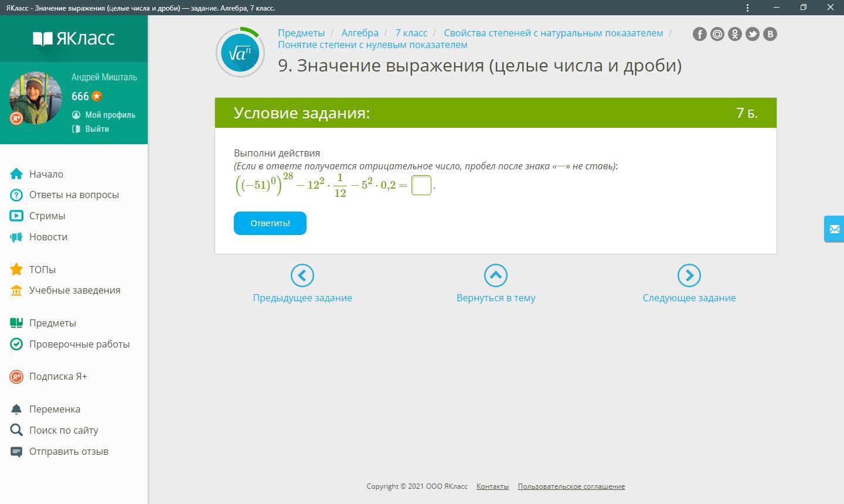Open Пользовательское соглашение footer link
This screenshot has width=844, height=504.
(571, 486)
